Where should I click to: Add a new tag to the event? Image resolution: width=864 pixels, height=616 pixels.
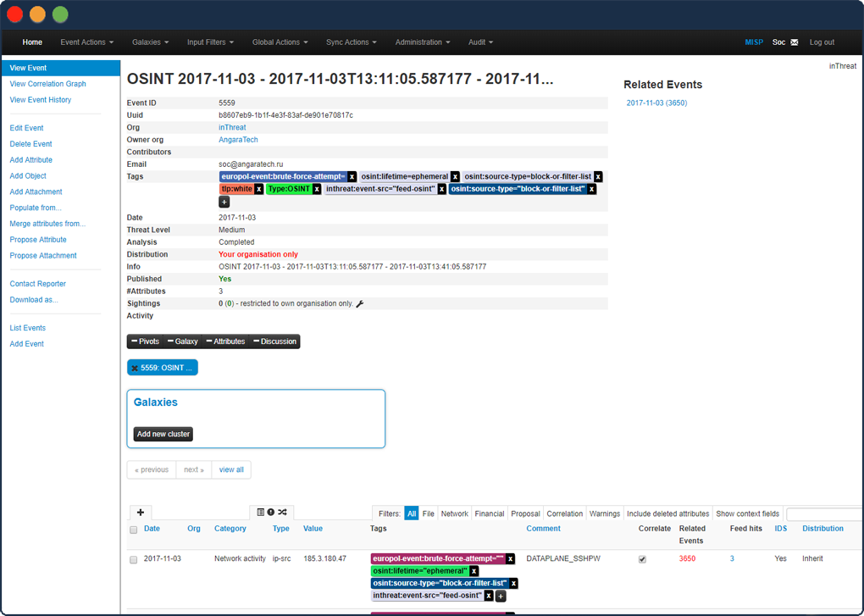224,203
